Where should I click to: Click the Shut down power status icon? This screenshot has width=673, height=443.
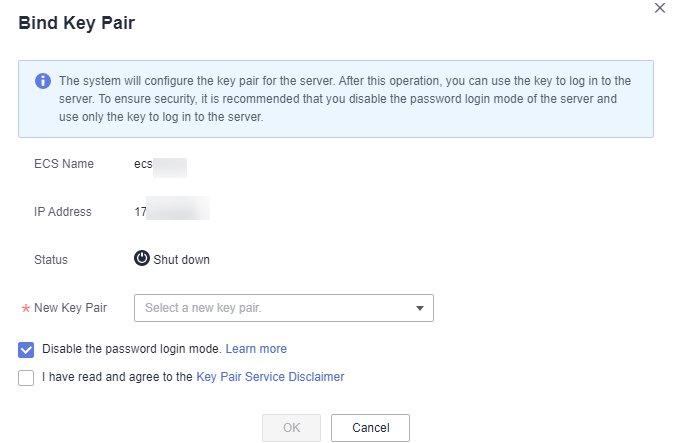(142, 258)
